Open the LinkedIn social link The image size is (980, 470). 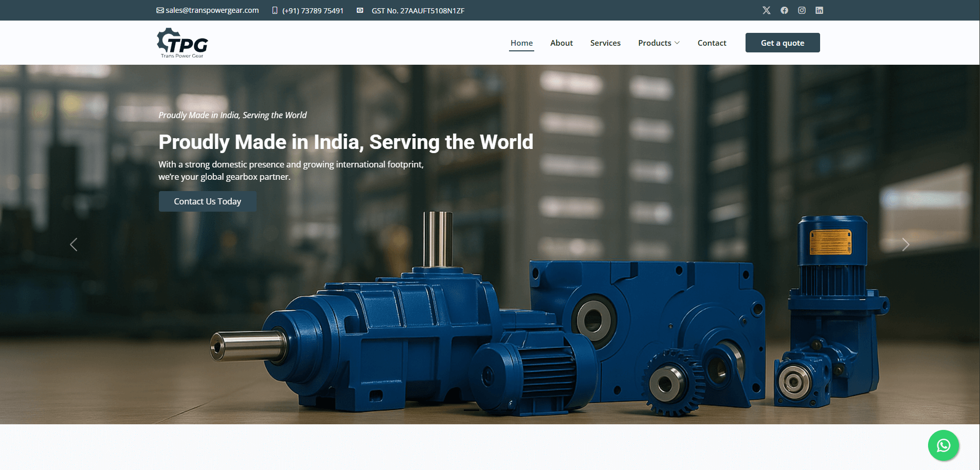coord(819,10)
